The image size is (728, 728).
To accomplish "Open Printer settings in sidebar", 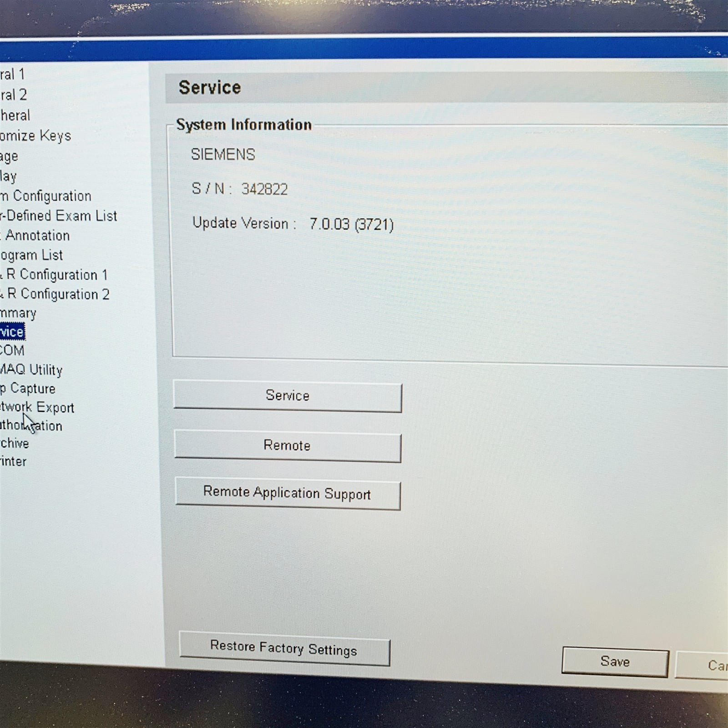I will pyautogui.click(x=13, y=461).
